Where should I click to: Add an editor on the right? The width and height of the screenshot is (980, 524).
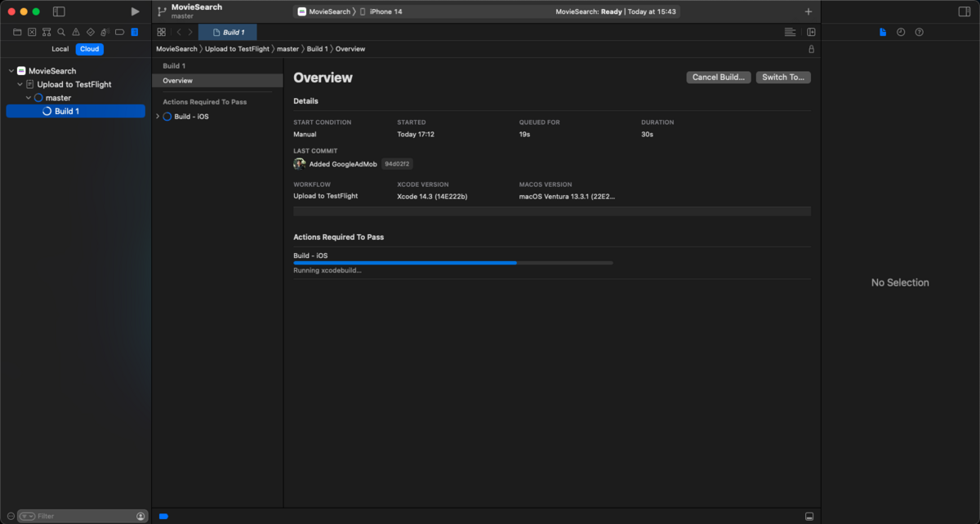(x=811, y=32)
